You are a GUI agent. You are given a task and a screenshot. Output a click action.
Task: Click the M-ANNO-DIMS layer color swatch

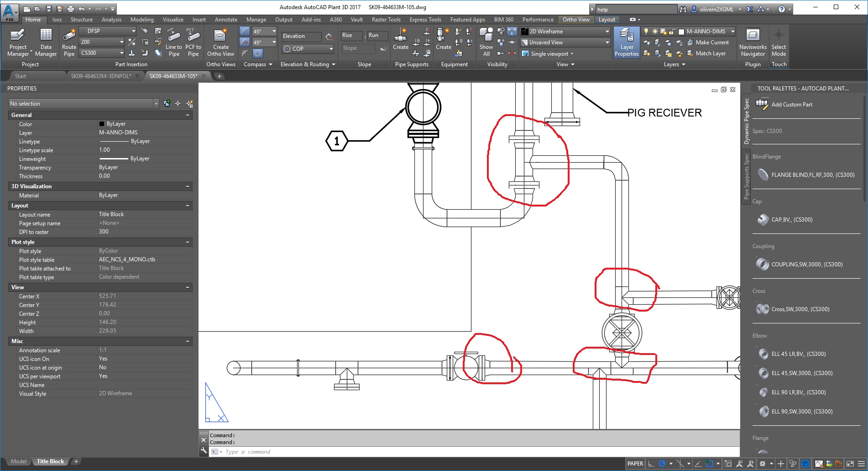(681, 32)
